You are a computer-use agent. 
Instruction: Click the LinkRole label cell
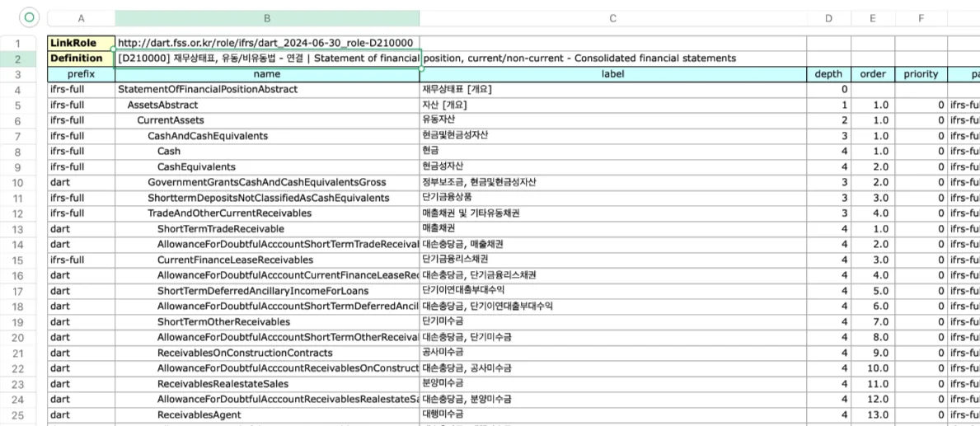[82, 43]
